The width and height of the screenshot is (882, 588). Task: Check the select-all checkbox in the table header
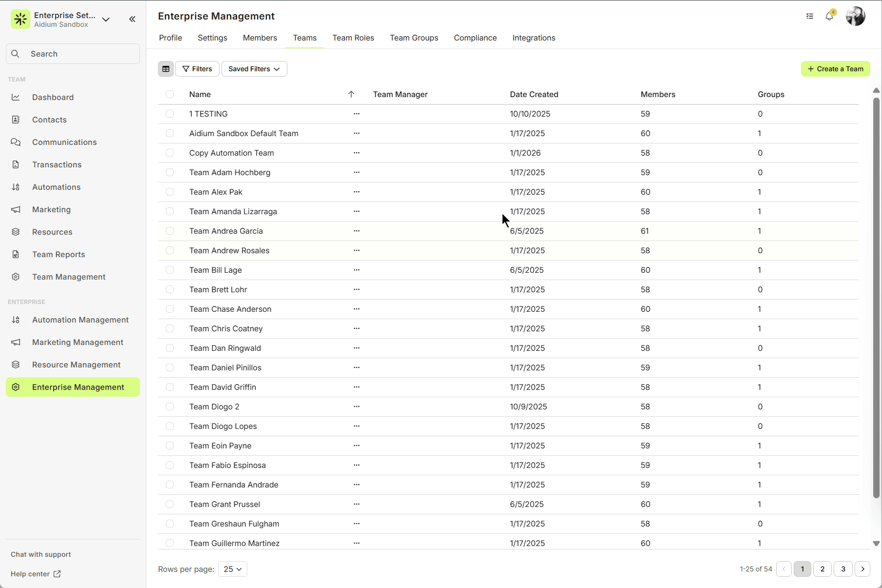170,94
